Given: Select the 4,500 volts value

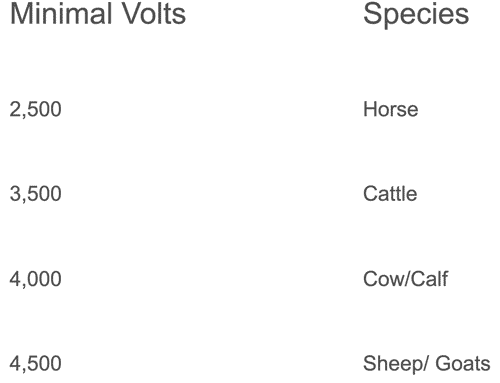Looking at the screenshot, I should (35, 364).
